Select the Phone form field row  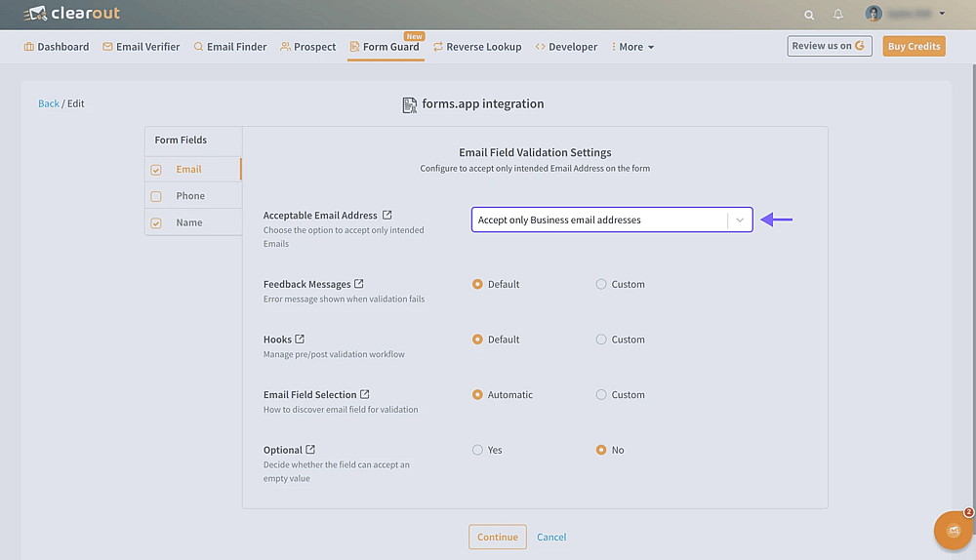coord(193,196)
